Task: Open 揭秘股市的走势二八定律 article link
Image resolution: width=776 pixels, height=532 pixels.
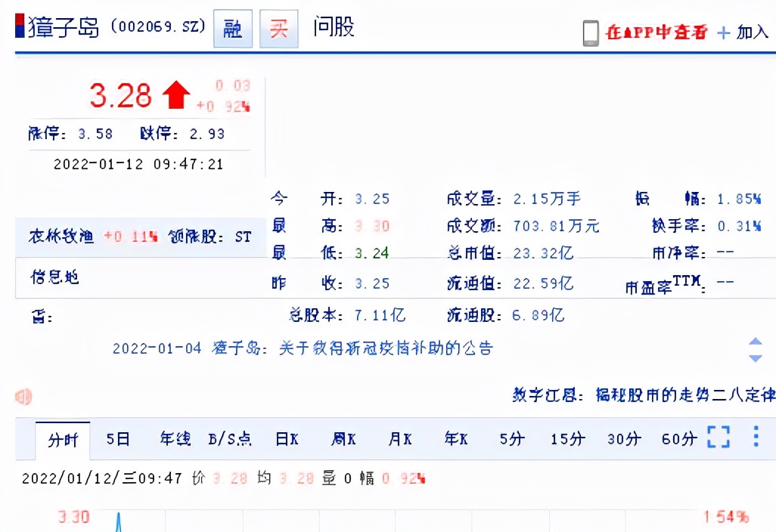Action: (685, 395)
